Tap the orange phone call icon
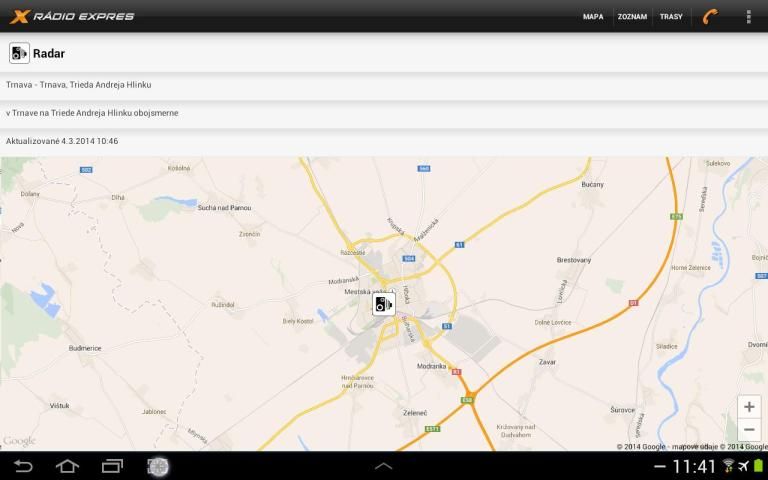768x480 pixels. pyautogui.click(x=710, y=16)
